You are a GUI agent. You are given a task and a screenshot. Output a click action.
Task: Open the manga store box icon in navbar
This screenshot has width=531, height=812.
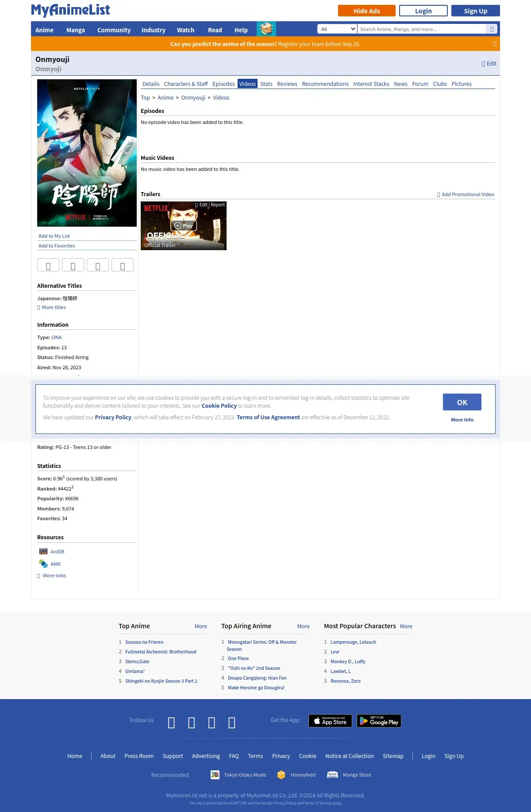(266, 29)
